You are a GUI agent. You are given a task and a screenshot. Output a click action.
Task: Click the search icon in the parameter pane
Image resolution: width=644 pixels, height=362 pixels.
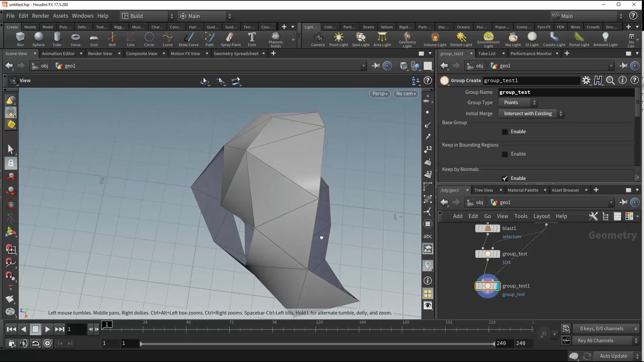click(610, 80)
